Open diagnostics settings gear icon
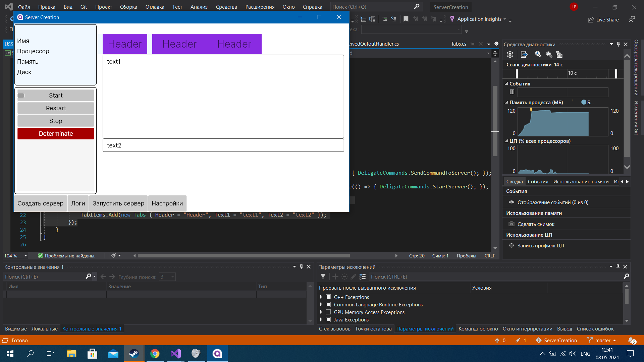Viewport: 644px width, 362px height. tap(510, 54)
